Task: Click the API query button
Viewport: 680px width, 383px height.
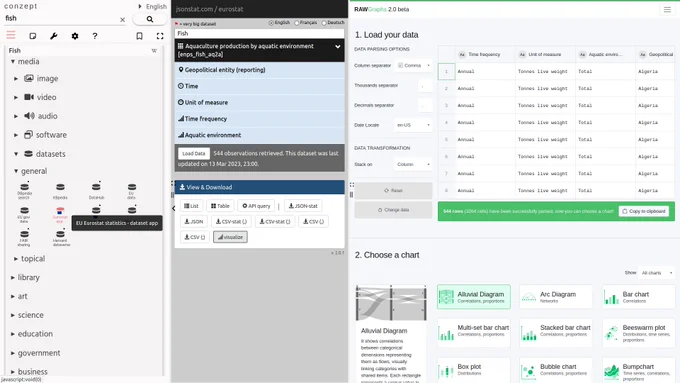Action: (x=256, y=206)
